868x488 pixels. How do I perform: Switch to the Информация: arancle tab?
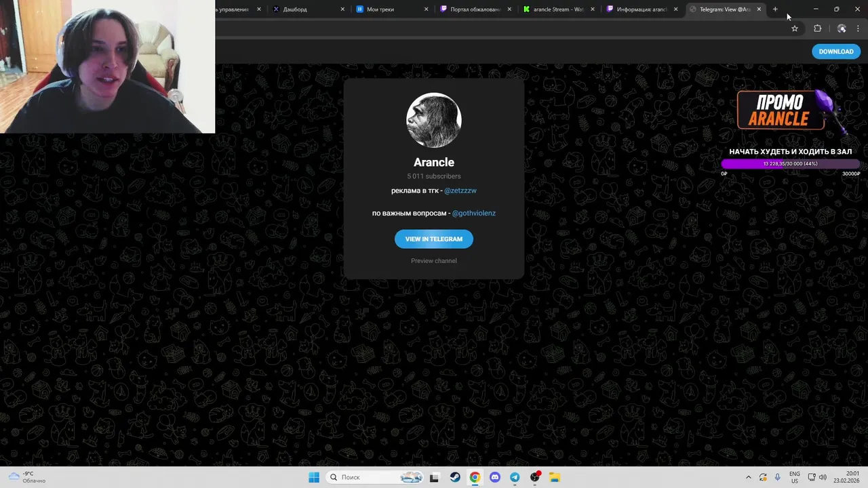(642, 9)
